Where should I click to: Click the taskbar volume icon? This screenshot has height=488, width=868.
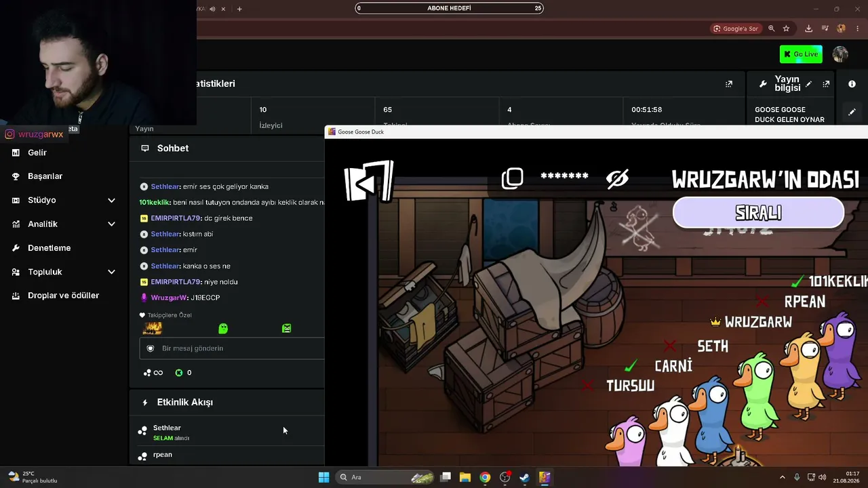pos(822,477)
